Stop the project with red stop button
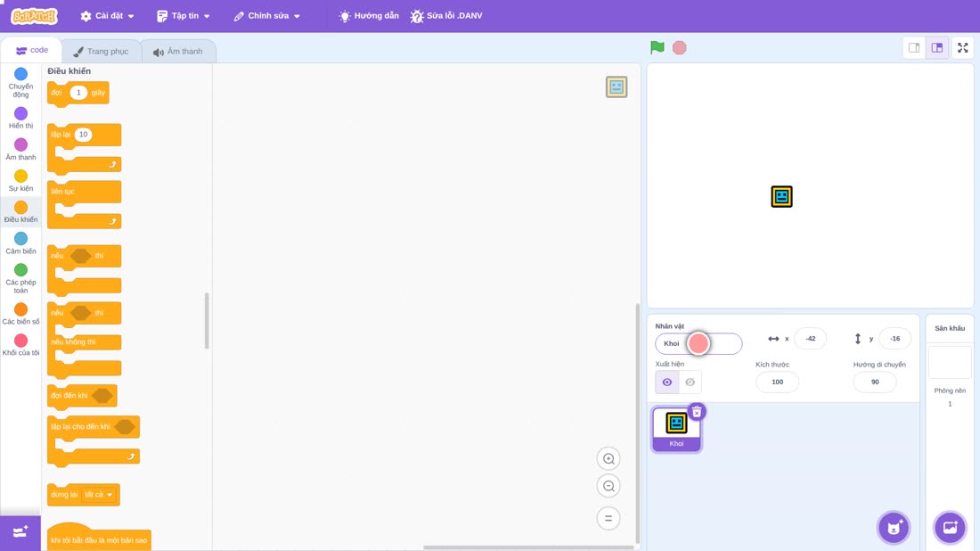This screenshot has height=551, width=980. [680, 47]
